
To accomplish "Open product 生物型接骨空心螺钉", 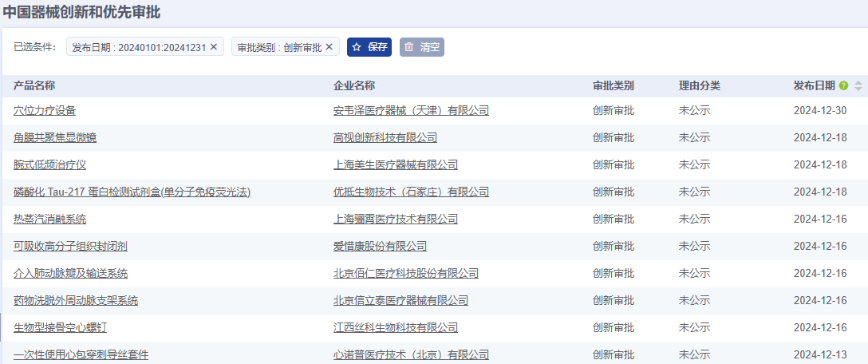I will [x=61, y=327].
